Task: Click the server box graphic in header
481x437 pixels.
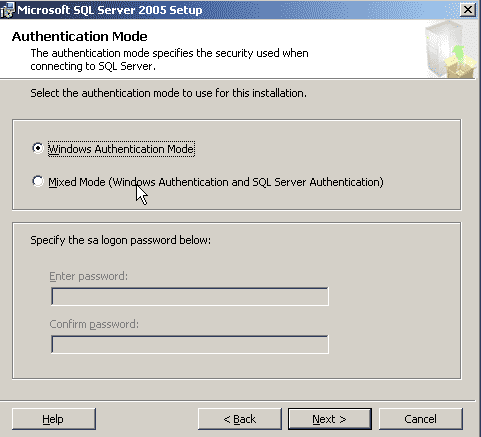Action: (x=451, y=49)
